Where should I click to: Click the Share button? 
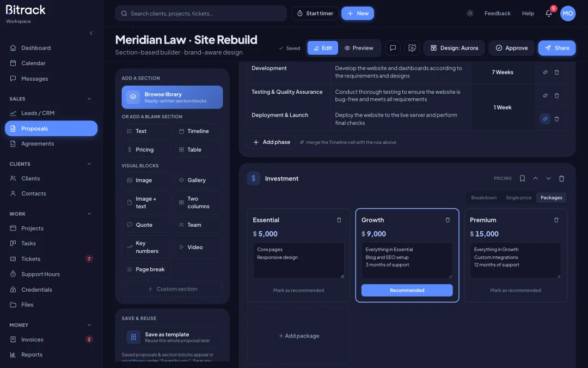pos(557,48)
